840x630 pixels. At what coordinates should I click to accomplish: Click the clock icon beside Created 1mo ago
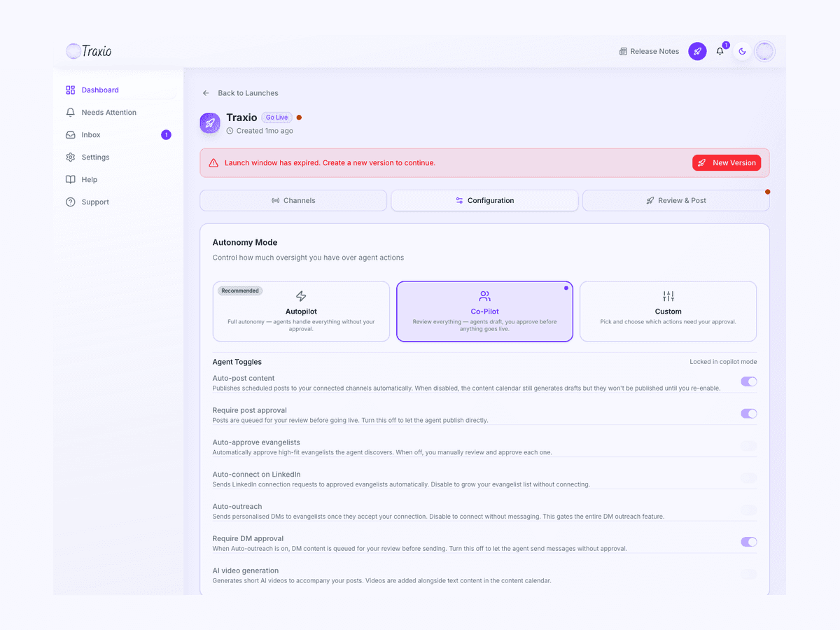pyautogui.click(x=230, y=131)
